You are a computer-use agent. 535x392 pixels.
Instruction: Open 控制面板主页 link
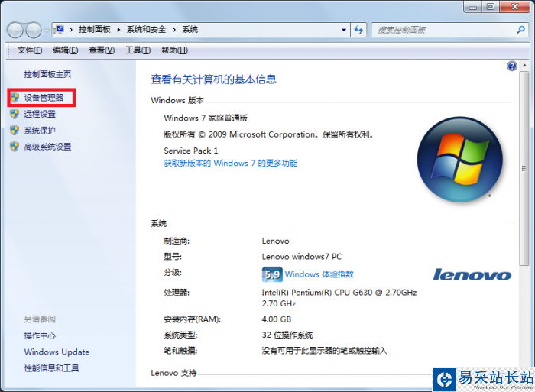coord(47,74)
